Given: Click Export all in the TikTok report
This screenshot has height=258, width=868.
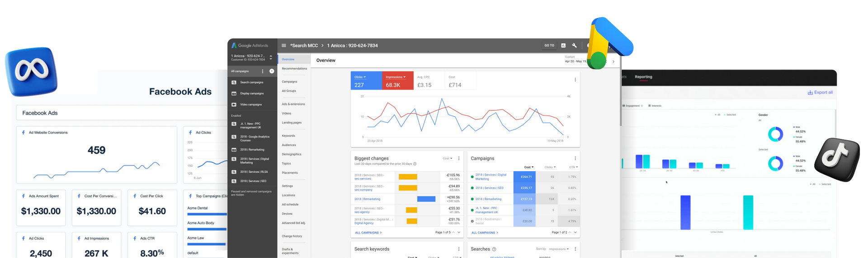Looking at the screenshot, I should point(820,92).
